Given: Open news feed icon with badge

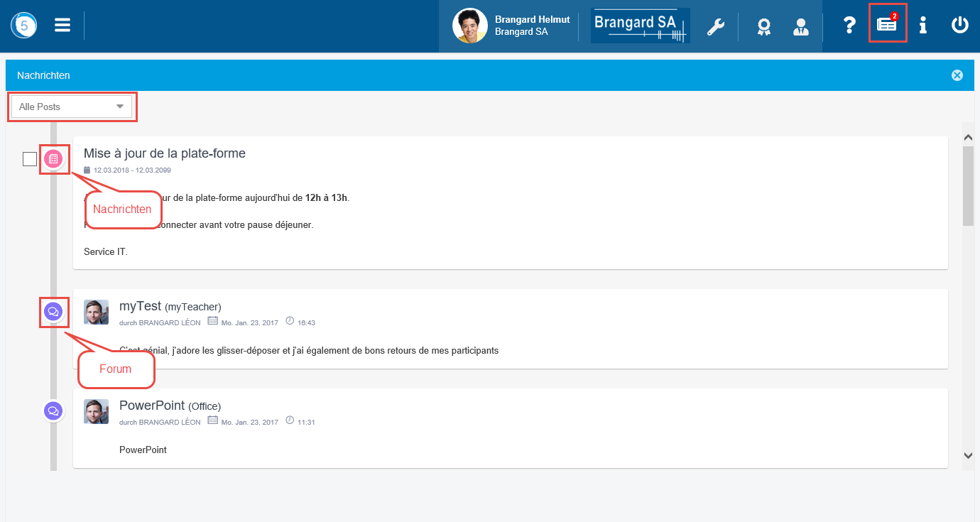Looking at the screenshot, I should point(887,23).
